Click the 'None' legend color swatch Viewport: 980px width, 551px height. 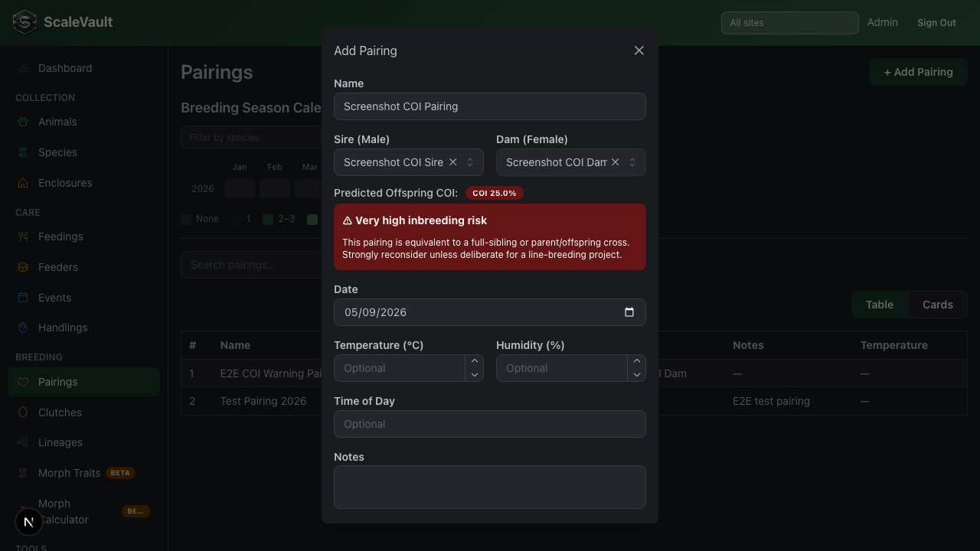pos(186,220)
